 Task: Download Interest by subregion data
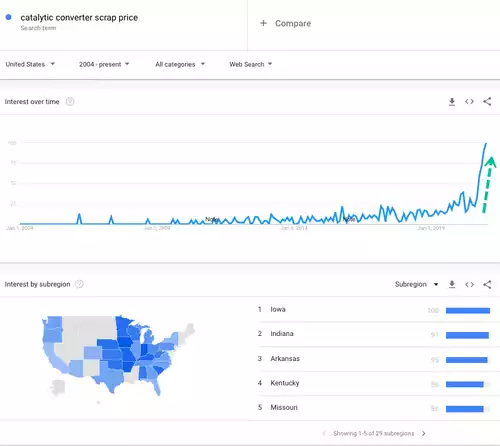click(x=452, y=284)
